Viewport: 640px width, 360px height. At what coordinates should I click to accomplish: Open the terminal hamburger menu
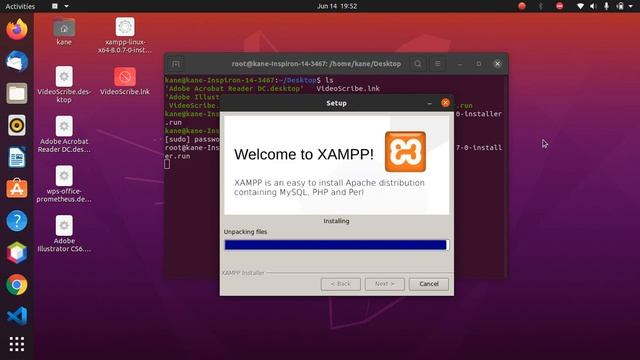tap(438, 64)
